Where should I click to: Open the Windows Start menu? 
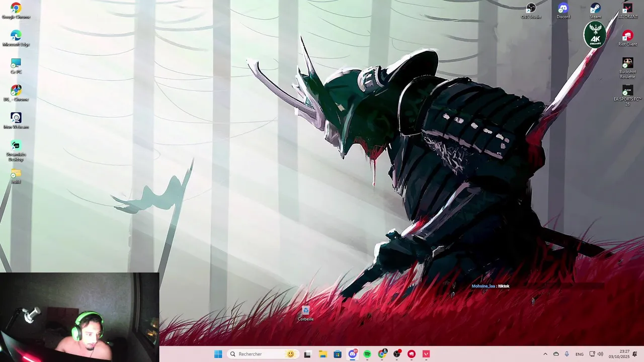(x=218, y=354)
